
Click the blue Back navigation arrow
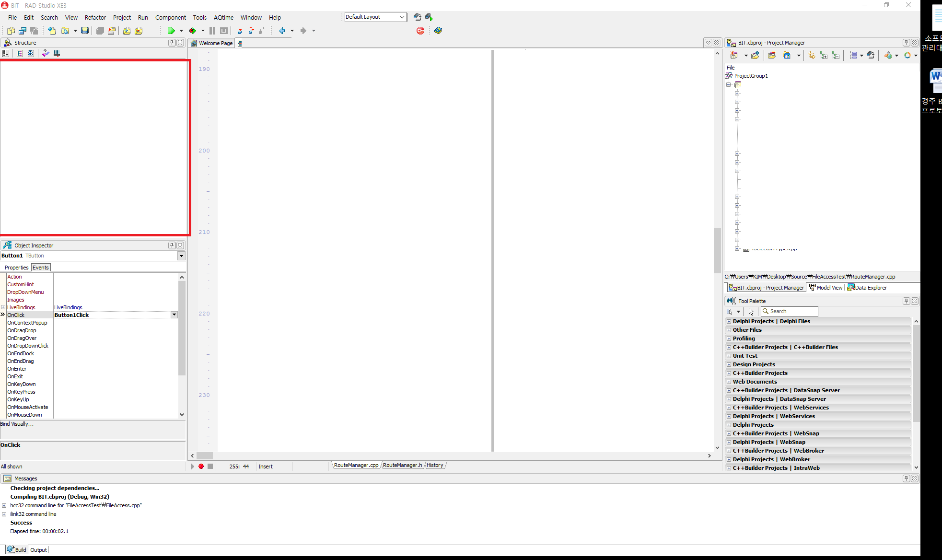[x=282, y=31]
